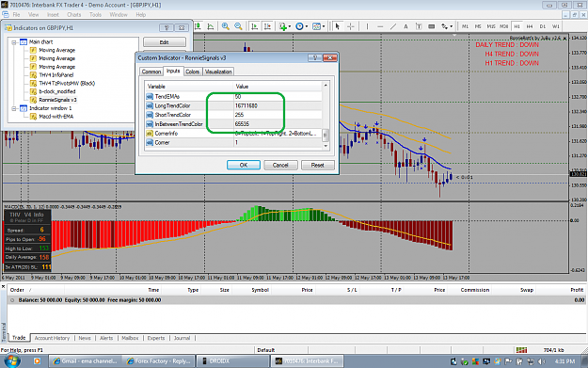588x368 pixels.
Task: Open the arrows tool dropdown arrow
Action: (x=452, y=26)
